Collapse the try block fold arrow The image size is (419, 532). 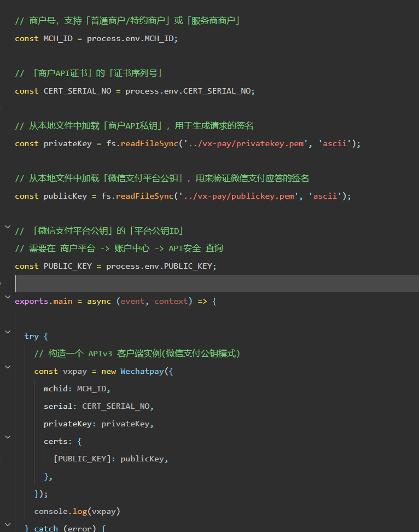point(8,332)
